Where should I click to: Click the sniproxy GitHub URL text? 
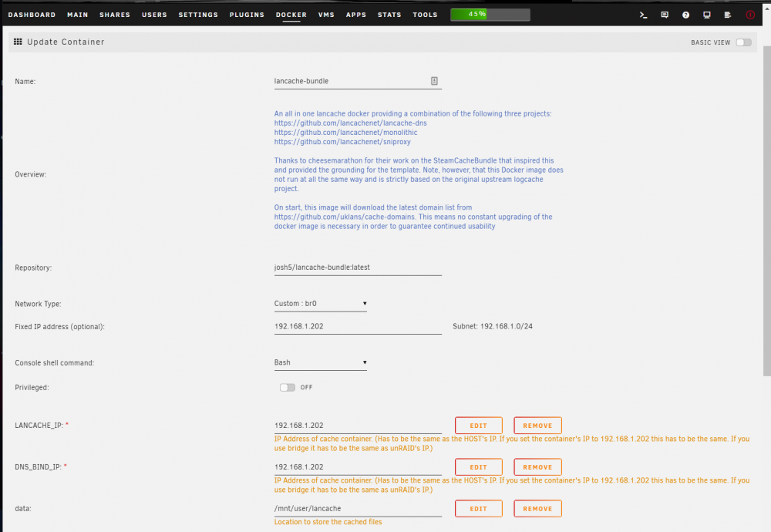pyautogui.click(x=342, y=142)
